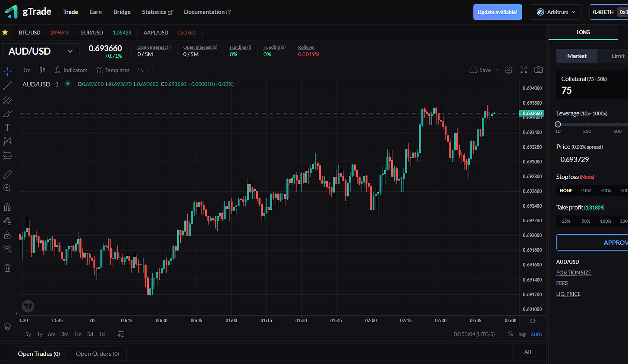This screenshot has width=628, height=364.
Task: Set stop loss to -10%
Action: (x=586, y=190)
